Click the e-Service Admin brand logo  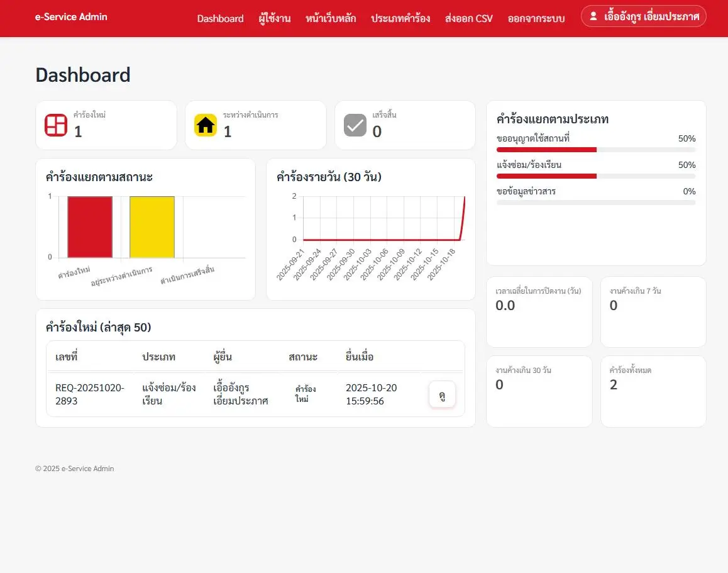pyautogui.click(x=71, y=17)
